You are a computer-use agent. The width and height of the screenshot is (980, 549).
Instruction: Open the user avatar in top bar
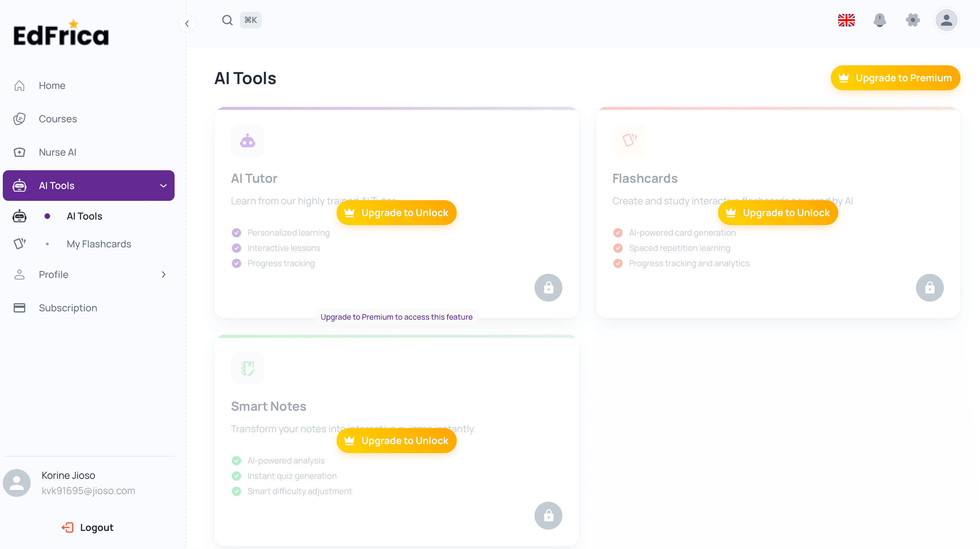pos(946,20)
